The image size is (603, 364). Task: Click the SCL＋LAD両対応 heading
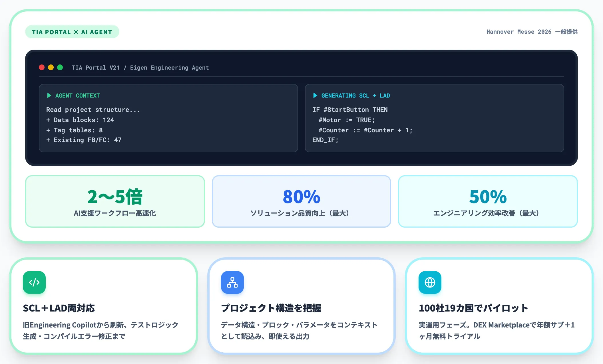[x=59, y=308]
